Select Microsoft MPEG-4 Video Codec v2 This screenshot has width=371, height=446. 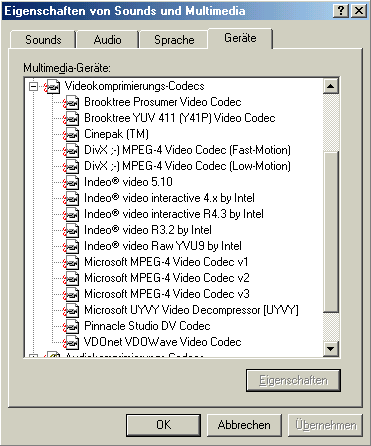tap(167, 278)
